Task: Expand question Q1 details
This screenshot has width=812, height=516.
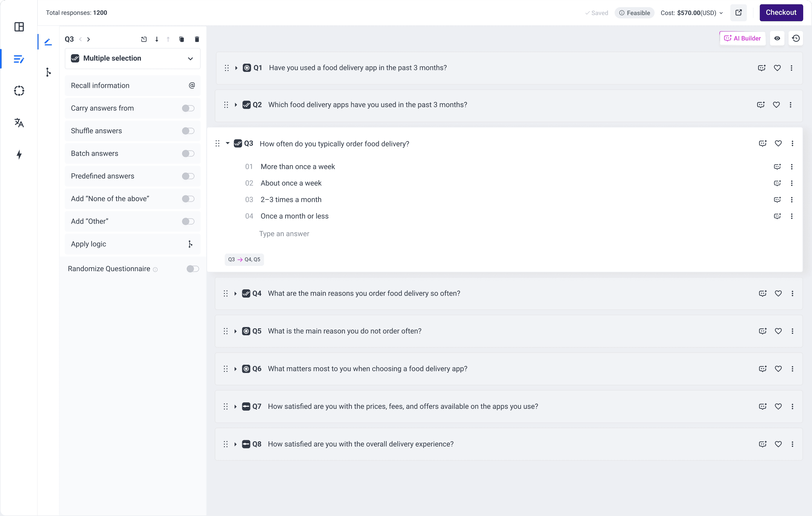Action: pos(236,68)
